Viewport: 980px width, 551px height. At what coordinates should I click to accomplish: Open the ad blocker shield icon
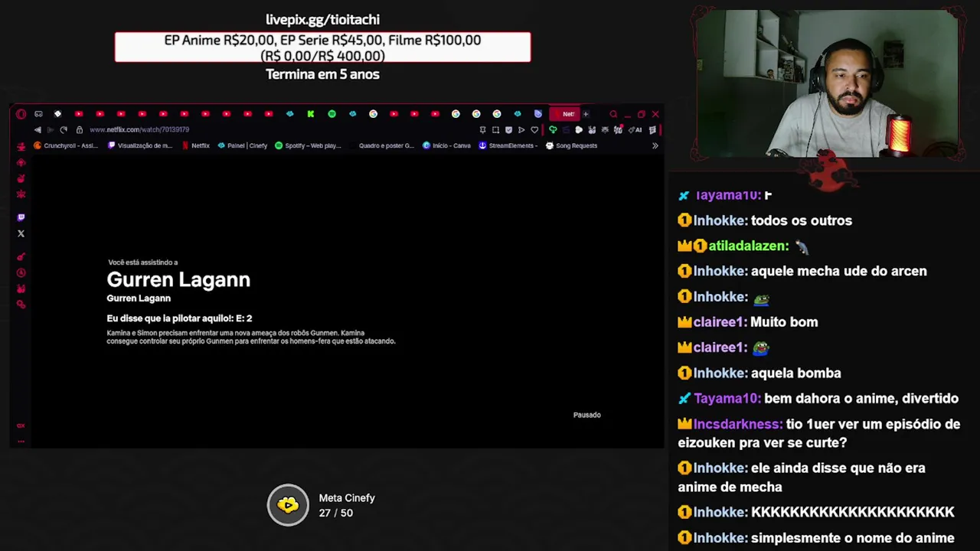click(x=508, y=130)
